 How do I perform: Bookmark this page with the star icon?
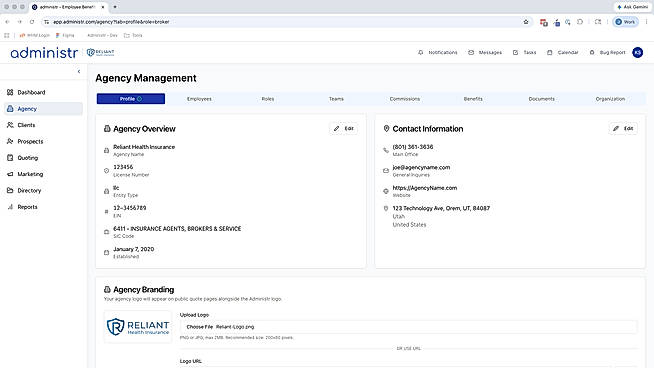526,22
